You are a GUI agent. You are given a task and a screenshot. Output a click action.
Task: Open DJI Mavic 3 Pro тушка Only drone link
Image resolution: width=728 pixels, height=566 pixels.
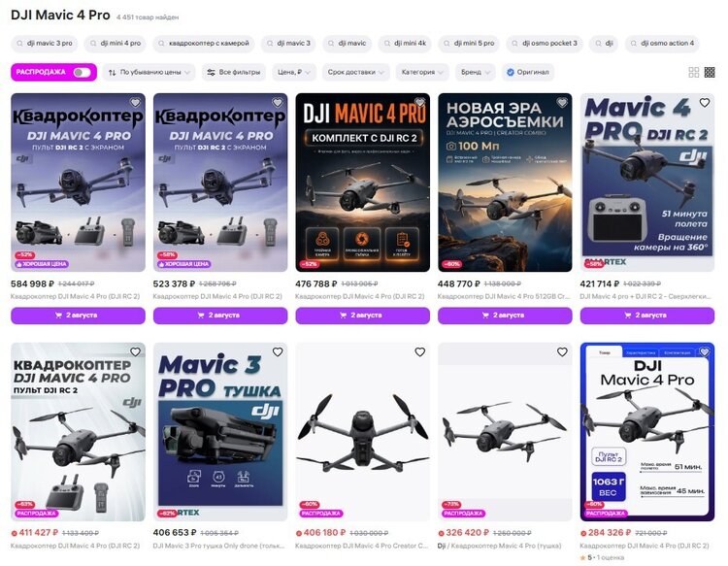pos(218,546)
